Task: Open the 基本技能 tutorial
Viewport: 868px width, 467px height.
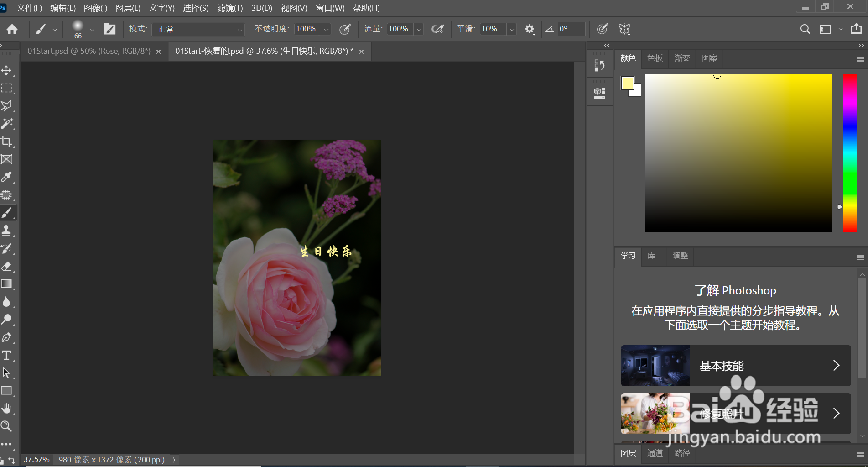Action: 736,366
